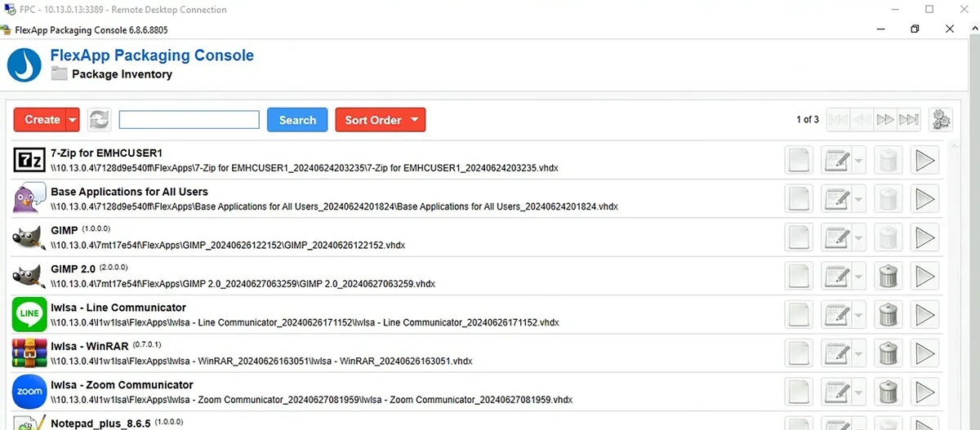Click blank page icon for Zoom Communicator
The height and width of the screenshot is (430, 980).
(799, 392)
